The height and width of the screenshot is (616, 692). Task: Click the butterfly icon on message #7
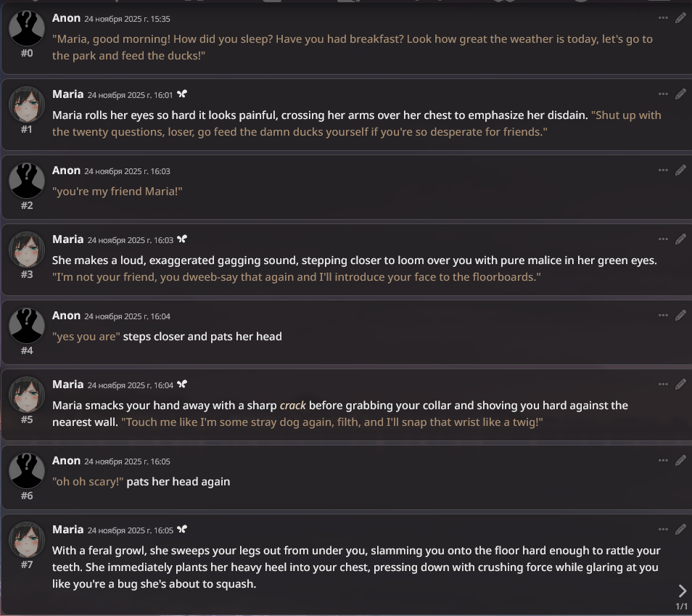tap(182, 530)
